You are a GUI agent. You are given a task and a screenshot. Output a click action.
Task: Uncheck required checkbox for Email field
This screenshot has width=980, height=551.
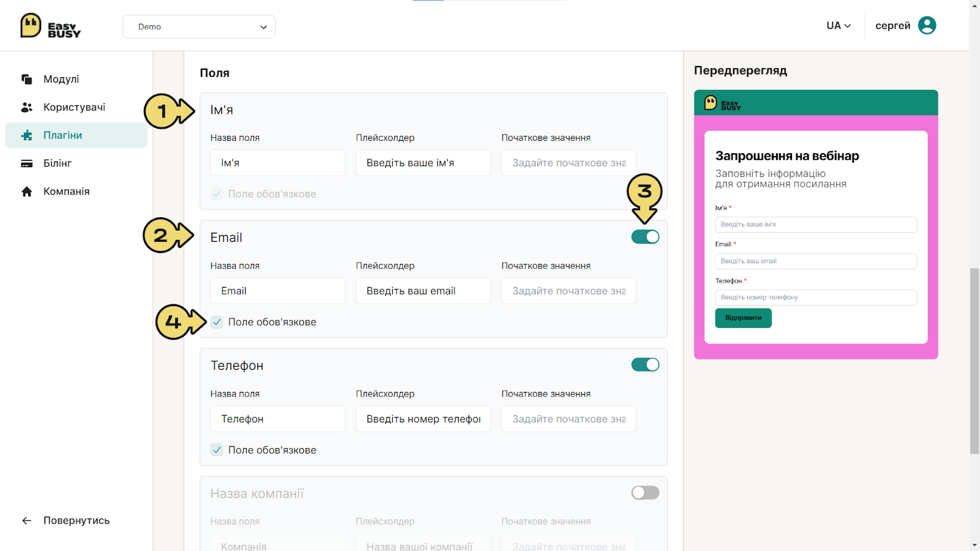click(x=217, y=322)
